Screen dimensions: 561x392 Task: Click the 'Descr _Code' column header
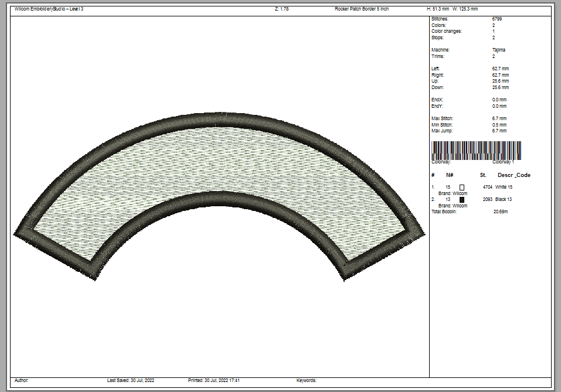(514, 175)
